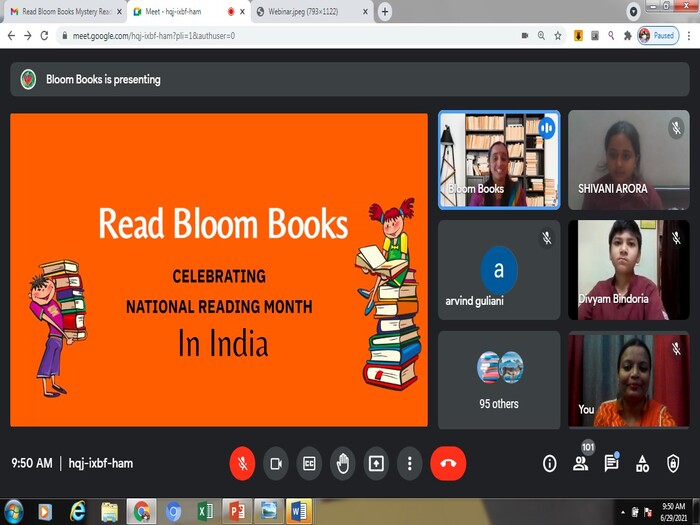Open more options three-dot menu
This screenshot has width=700, height=525.
[409, 463]
